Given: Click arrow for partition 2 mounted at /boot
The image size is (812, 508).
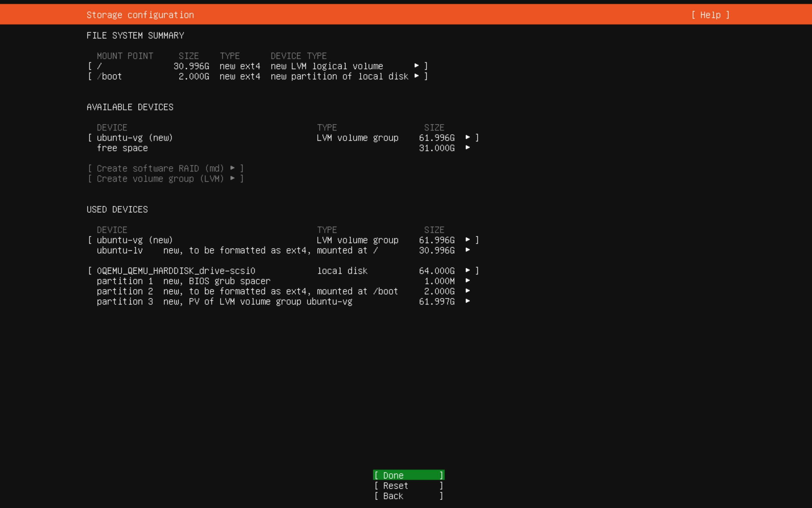Looking at the screenshot, I should [x=467, y=291].
